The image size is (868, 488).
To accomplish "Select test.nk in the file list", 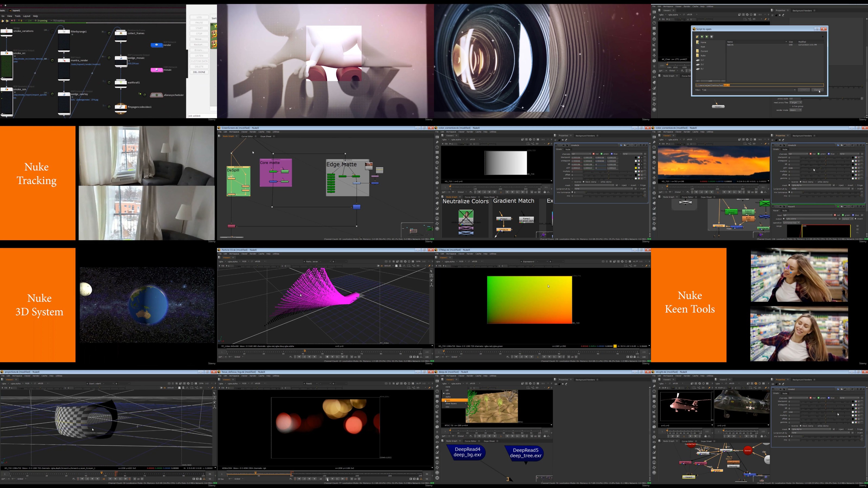I will tap(730, 45).
